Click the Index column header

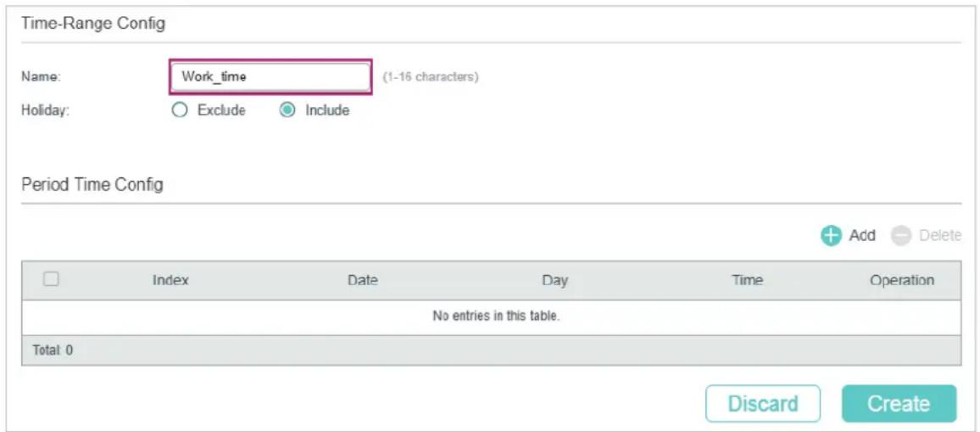[x=170, y=280]
